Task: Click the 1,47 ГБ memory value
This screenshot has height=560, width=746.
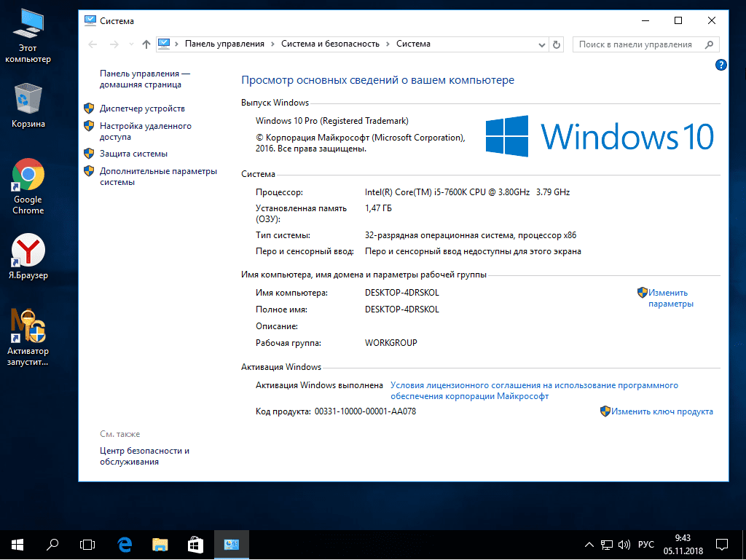Action: (378, 208)
